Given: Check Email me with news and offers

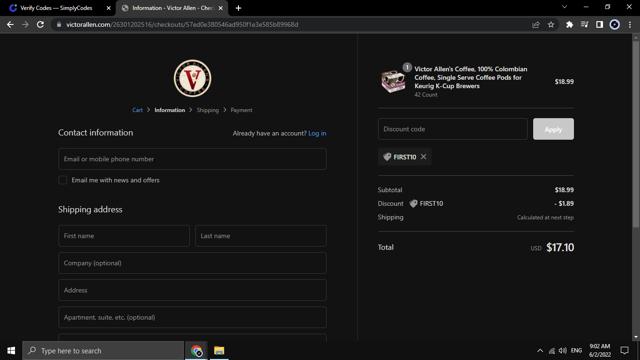Looking at the screenshot, I should (x=63, y=180).
